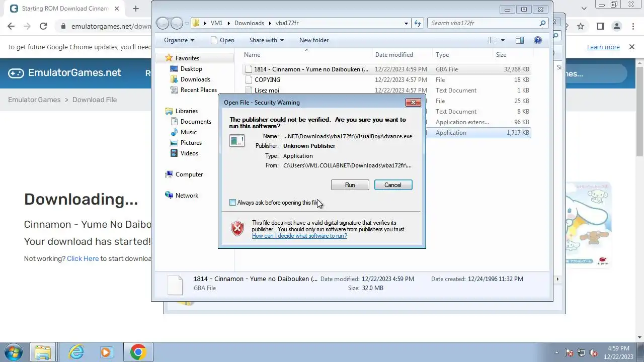Click New folder in Explorer toolbar
The image size is (644, 362).
314,40
